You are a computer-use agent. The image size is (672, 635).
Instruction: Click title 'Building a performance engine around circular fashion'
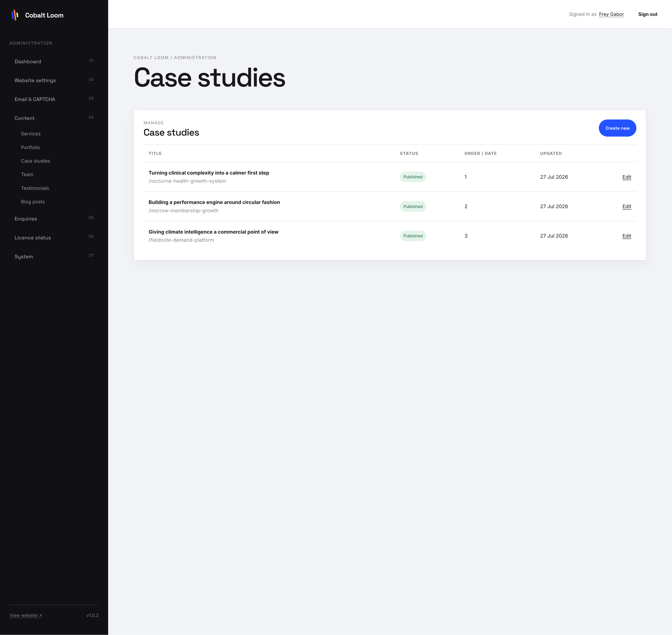[214, 202]
